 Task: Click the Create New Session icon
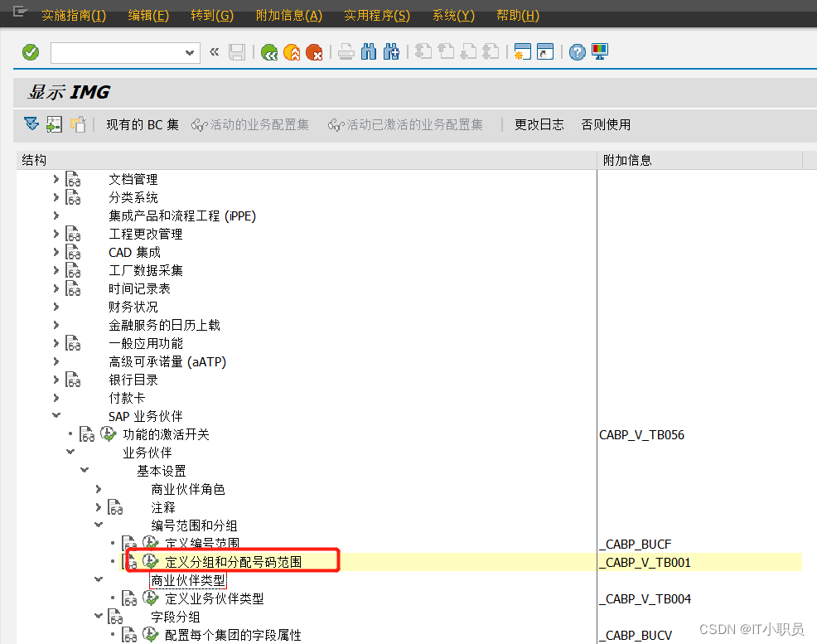pyautogui.click(x=522, y=52)
